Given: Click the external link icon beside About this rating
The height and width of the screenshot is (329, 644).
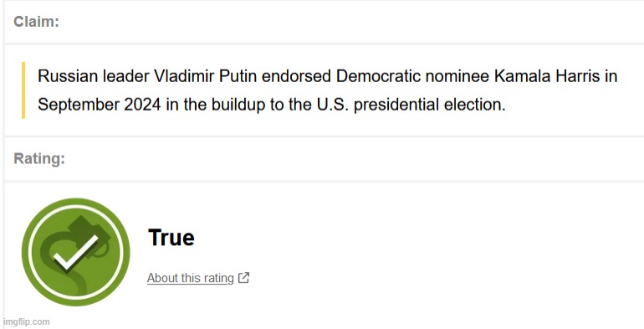Looking at the screenshot, I should pos(243,278).
